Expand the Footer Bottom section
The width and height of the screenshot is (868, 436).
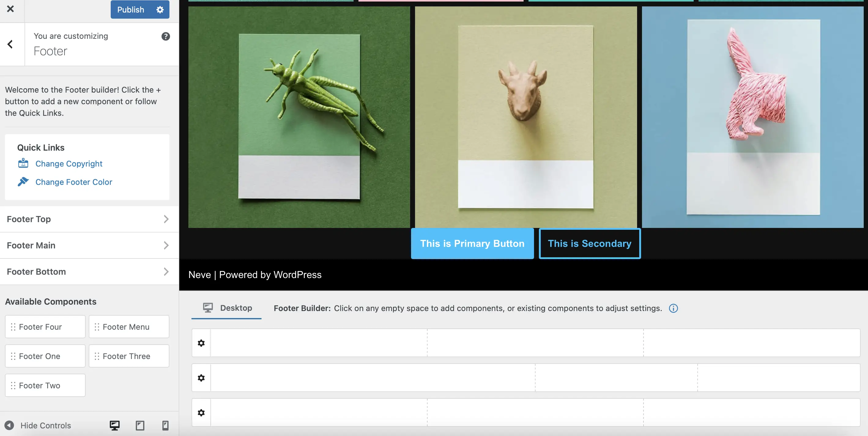coord(87,271)
